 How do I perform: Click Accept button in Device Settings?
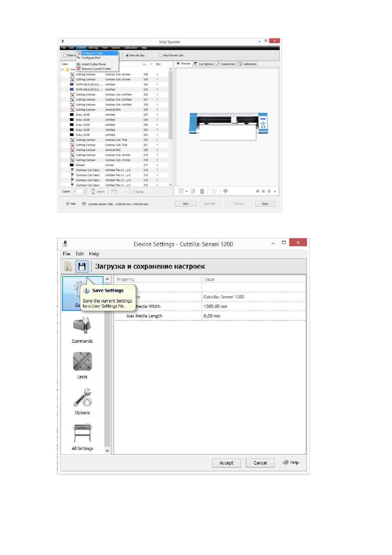click(226, 463)
